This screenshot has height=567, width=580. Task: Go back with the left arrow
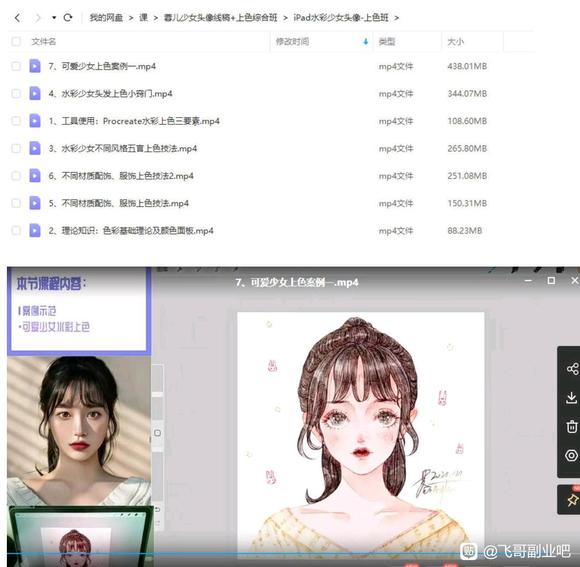[17, 18]
